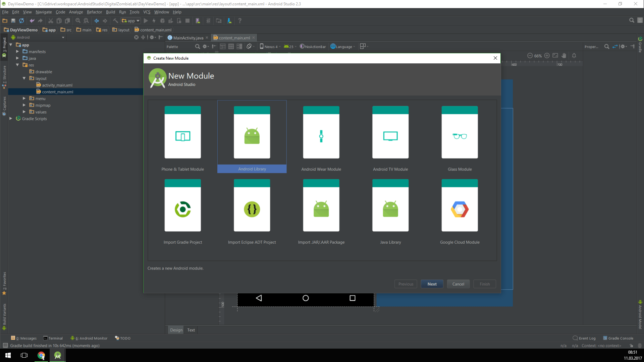Click the Open folder toolbar icon
The width and height of the screenshot is (644, 362).
coord(5,21)
